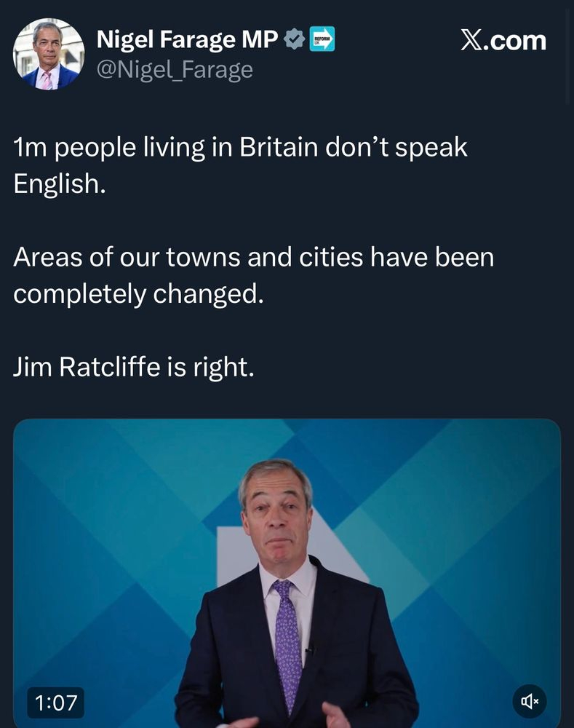Click the X.com watermark logo
The width and height of the screenshot is (574, 728).
pos(503,41)
